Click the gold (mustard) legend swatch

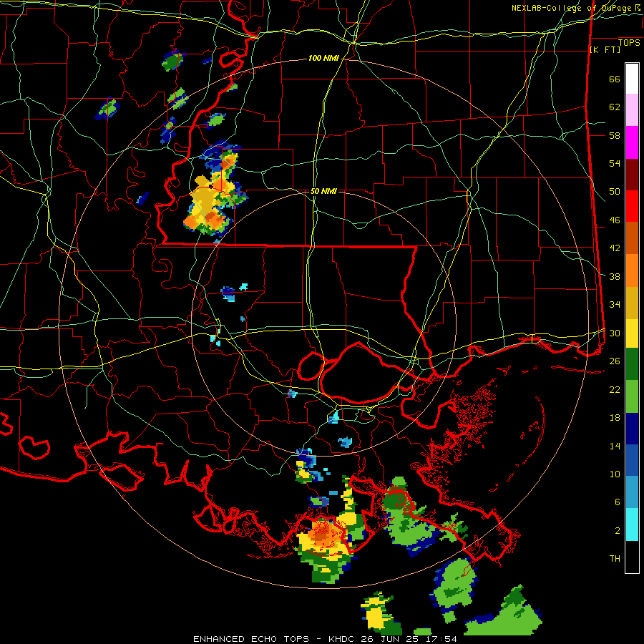[x=632, y=303]
